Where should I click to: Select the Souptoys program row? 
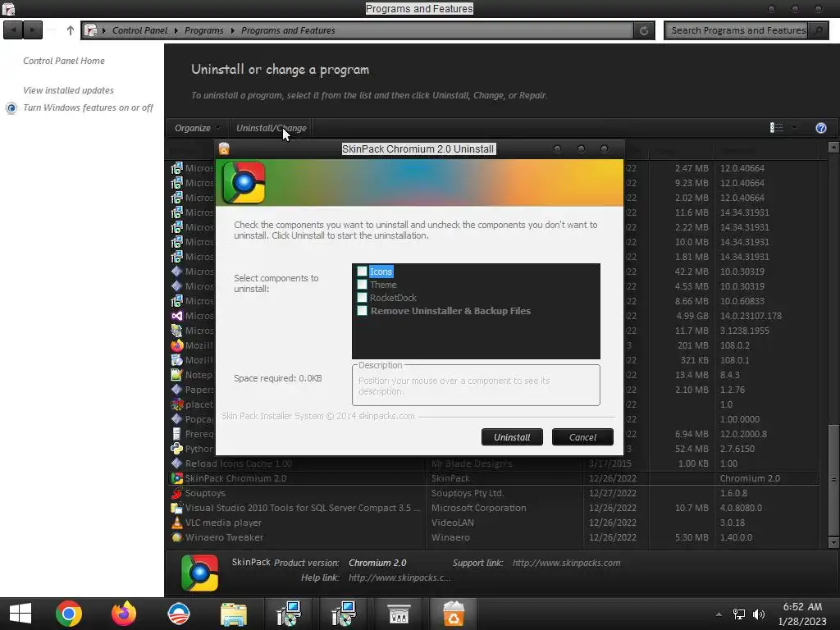(494, 493)
